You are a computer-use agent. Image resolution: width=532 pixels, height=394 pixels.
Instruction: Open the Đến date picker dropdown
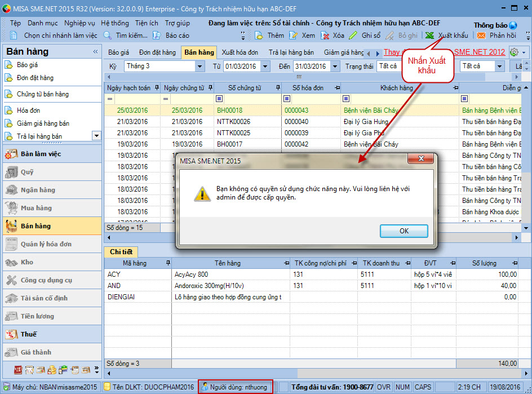335,66
